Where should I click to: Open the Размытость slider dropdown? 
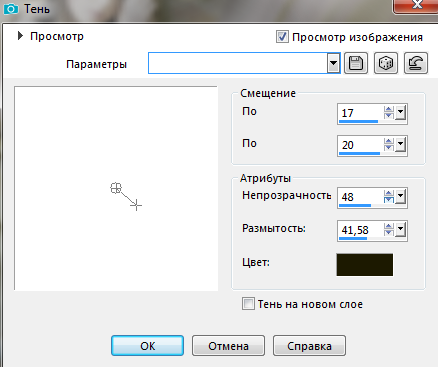[400, 229]
